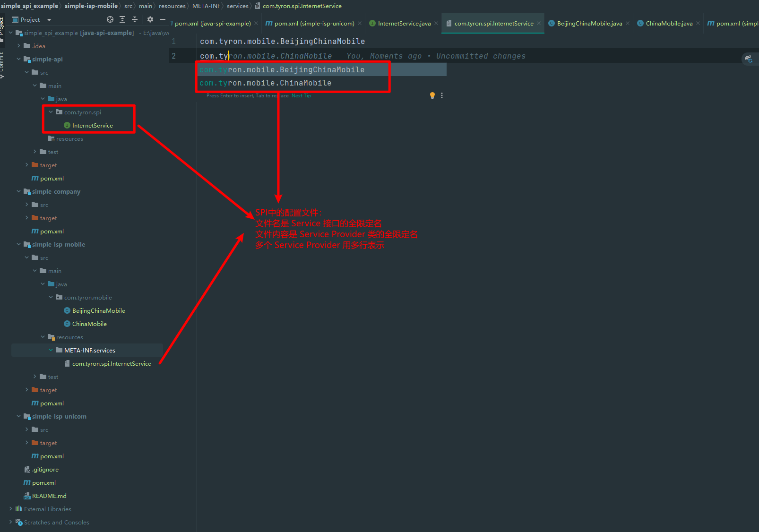Click simple-isp-mobile in breadcrumb path
The height and width of the screenshot is (532, 759).
tap(91, 6)
